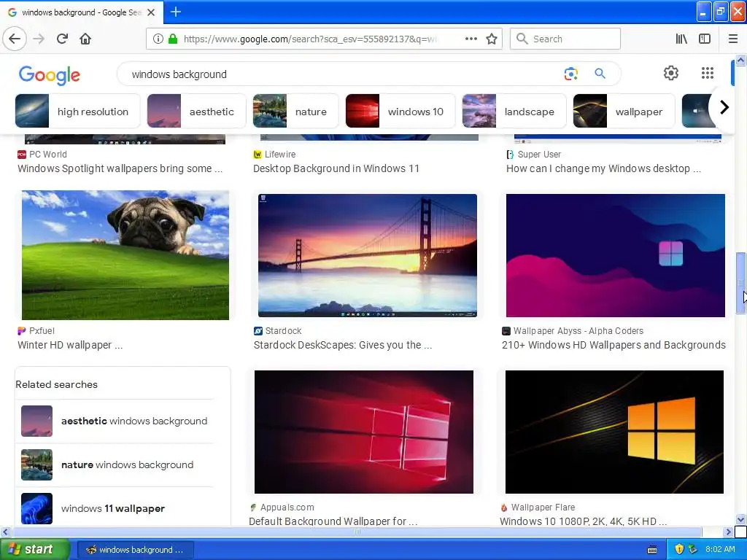The width and height of the screenshot is (747, 560).
Task: Open the Windows start menu
Action: (x=34, y=550)
